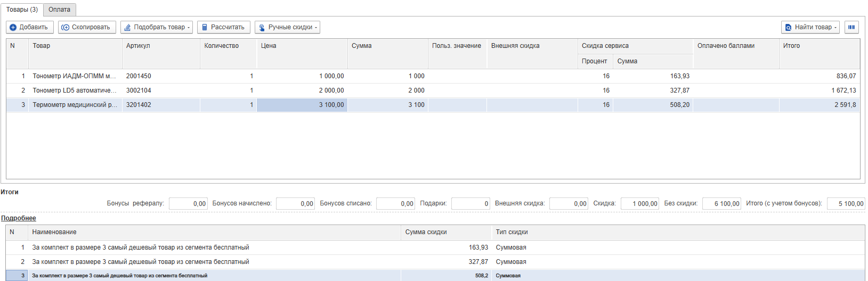This screenshot has height=281, width=868.
Task: Open the Ручные скидки dropdown
Action: [287, 27]
